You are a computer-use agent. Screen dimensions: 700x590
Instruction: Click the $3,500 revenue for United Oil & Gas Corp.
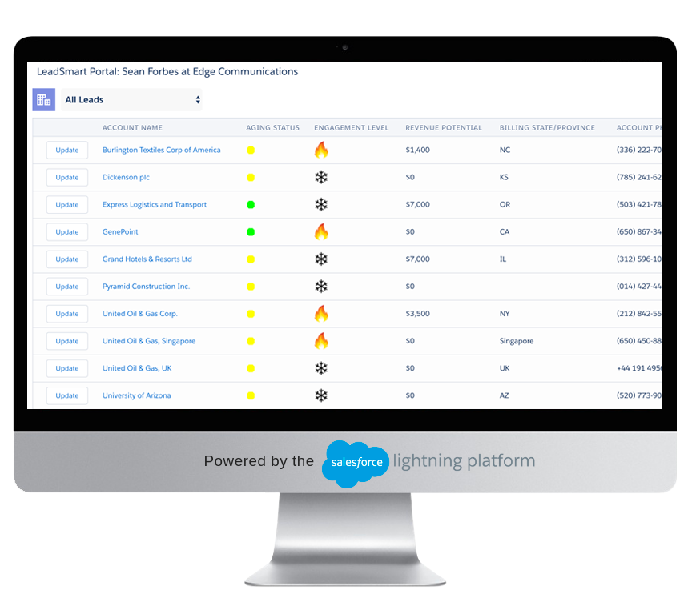coord(417,314)
